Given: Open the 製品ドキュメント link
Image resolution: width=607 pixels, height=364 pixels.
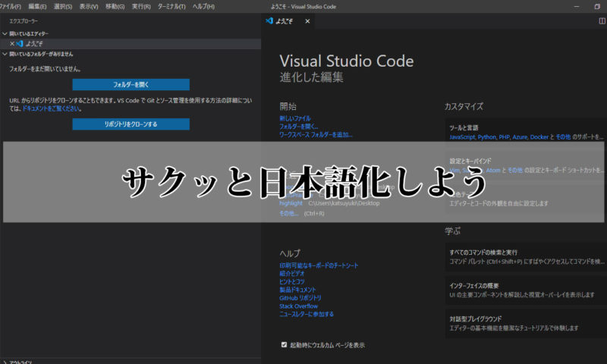Looking at the screenshot, I should click(x=297, y=290).
